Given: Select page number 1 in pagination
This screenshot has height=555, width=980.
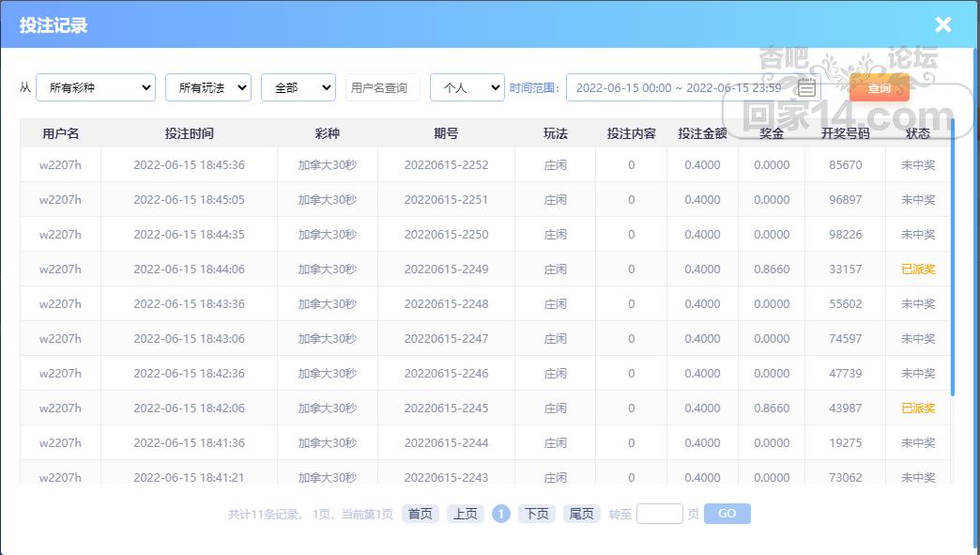Looking at the screenshot, I should click(501, 514).
